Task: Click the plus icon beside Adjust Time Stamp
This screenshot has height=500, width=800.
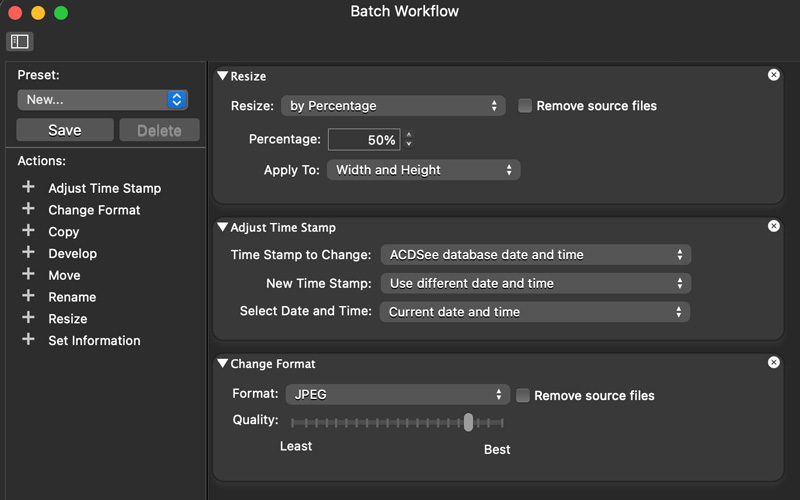Action: click(x=28, y=187)
